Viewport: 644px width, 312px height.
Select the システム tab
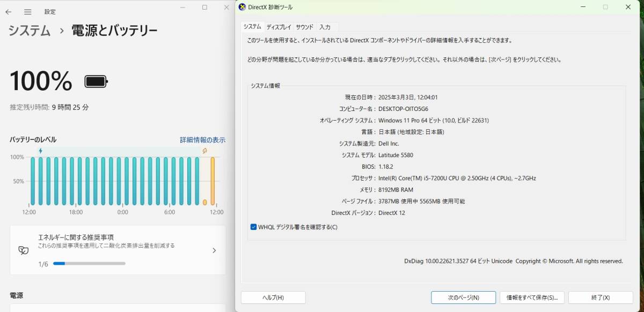coord(253,26)
